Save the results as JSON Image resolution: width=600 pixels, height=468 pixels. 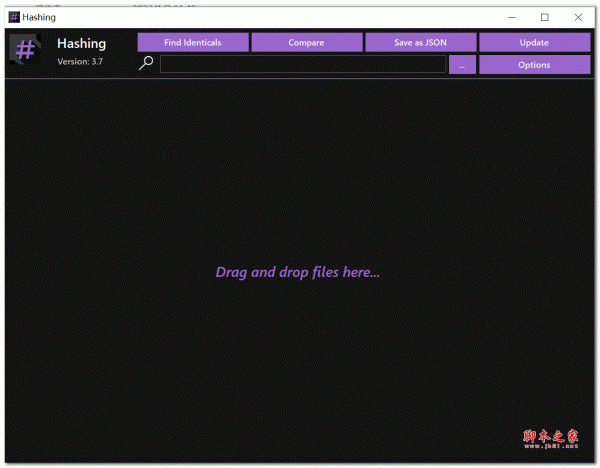420,42
